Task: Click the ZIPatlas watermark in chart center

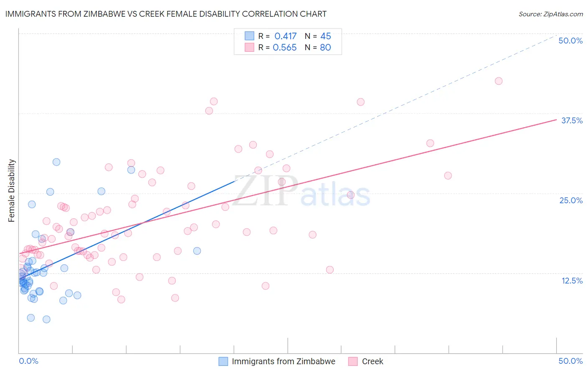Action: click(301, 192)
